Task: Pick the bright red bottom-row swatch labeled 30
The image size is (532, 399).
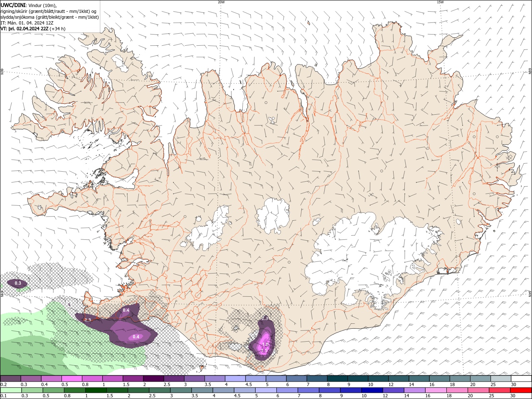Action: pyautogui.click(x=521, y=390)
